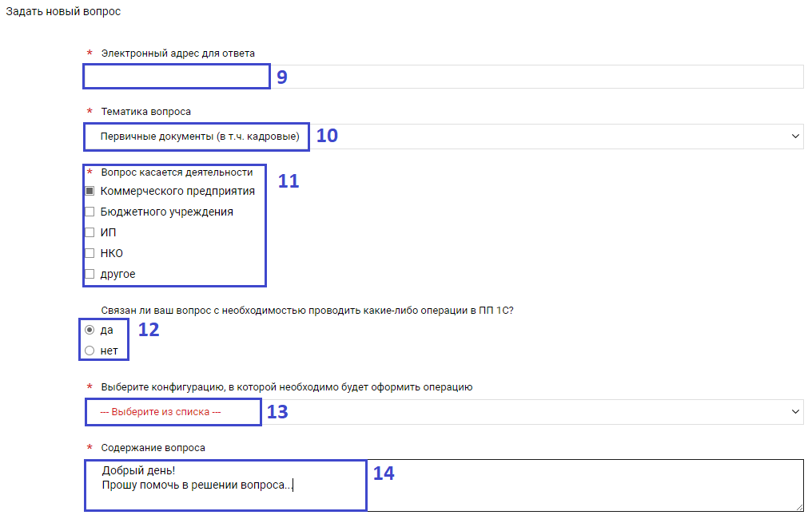The width and height of the screenshot is (812, 519).
Task: Click inside the 'Содержание вопроса' text area
Action: (x=444, y=485)
